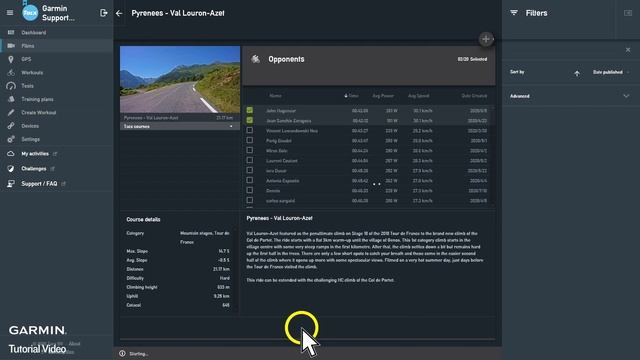The image size is (640, 360).
Task: Check the Antonio Esposito opponent checkbox
Action: point(249,180)
